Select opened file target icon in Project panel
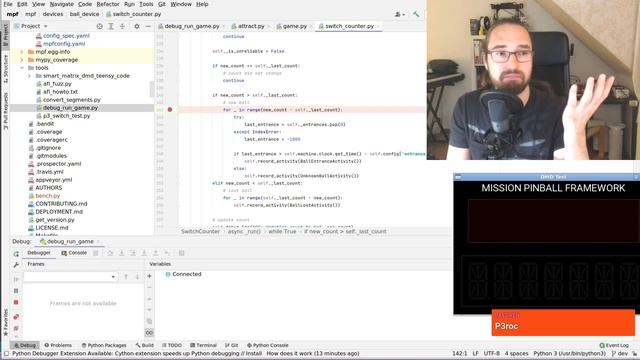The width and height of the screenshot is (640, 360). (x=100, y=26)
